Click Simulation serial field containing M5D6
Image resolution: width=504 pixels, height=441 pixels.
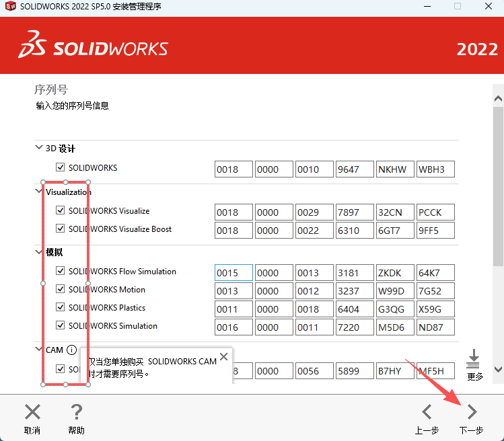point(396,327)
